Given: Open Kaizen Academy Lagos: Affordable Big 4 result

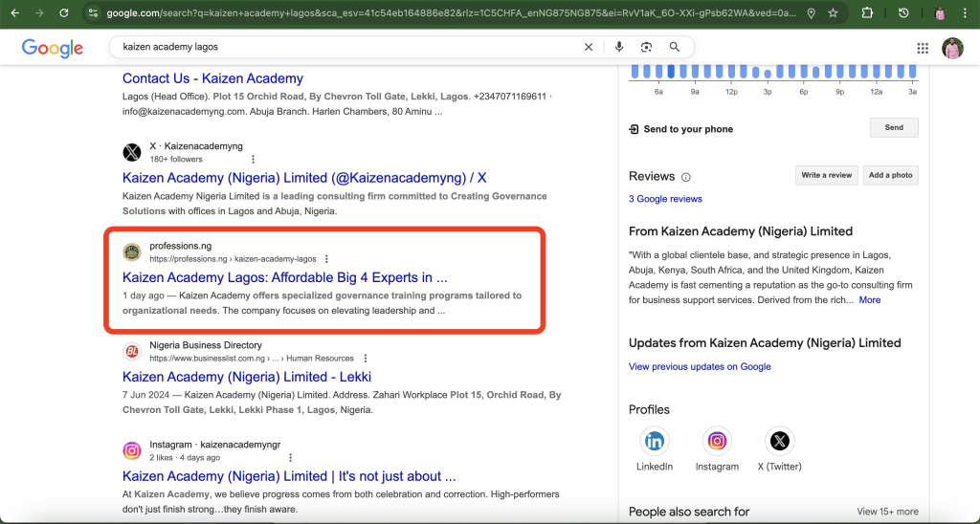Looking at the screenshot, I should click(285, 277).
